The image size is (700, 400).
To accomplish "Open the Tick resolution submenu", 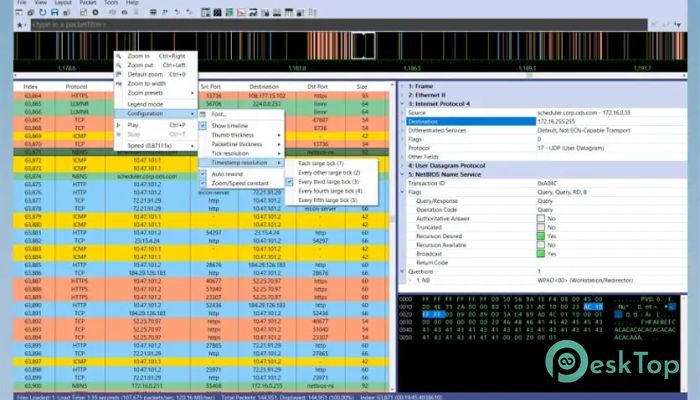I will click(x=241, y=153).
